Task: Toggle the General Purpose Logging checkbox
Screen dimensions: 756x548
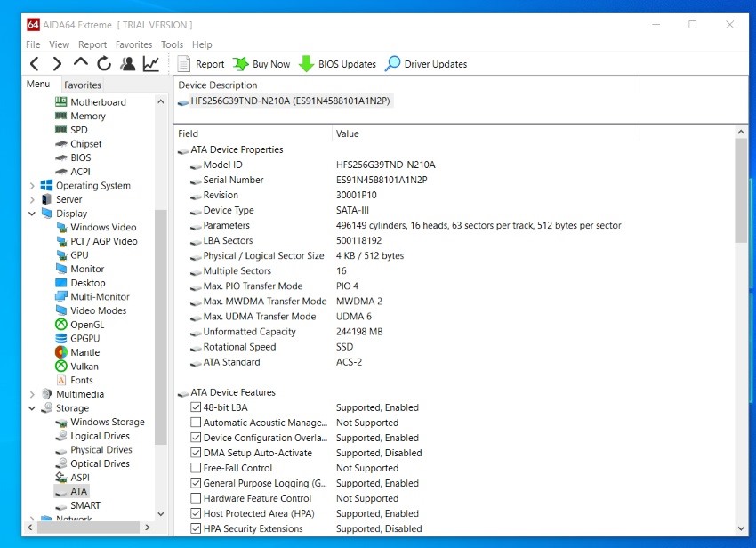Action: point(196,483)
